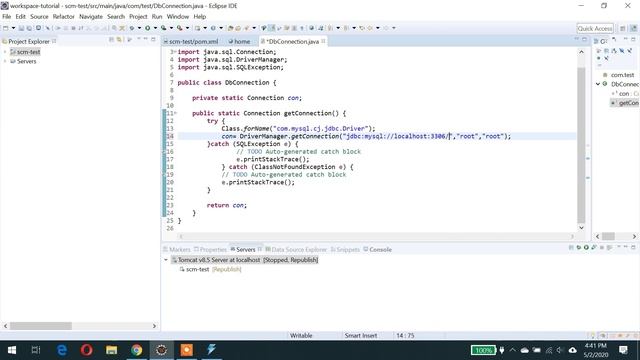640x360 pixels.
Task: Click the Save All toolbar icon
Action: (x=29, y=28)
